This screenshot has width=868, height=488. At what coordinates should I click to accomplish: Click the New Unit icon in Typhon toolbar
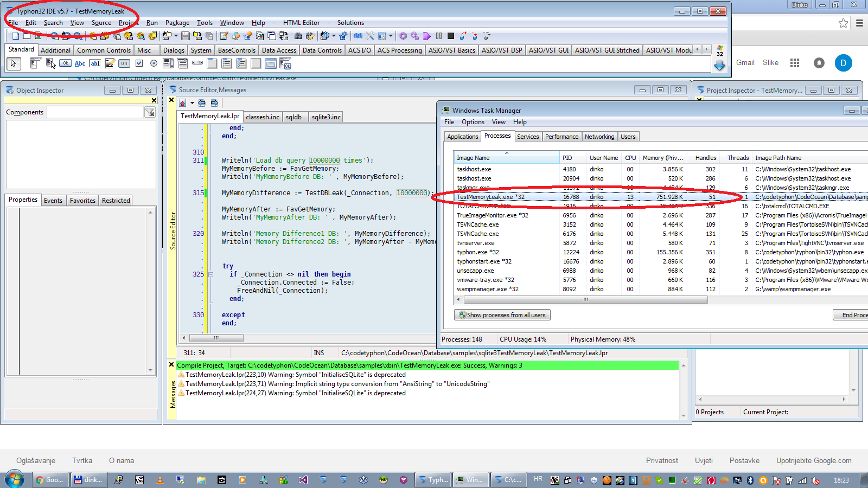15,36
